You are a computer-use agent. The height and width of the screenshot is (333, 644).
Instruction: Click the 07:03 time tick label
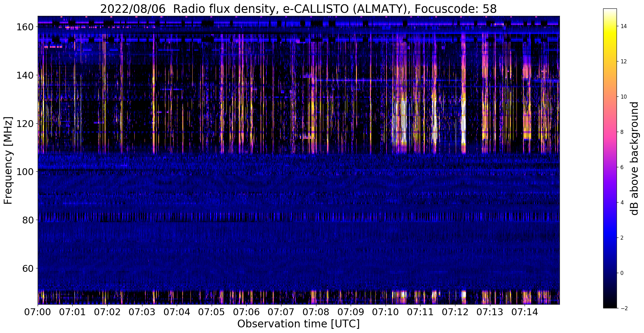(x=142, y=312)
